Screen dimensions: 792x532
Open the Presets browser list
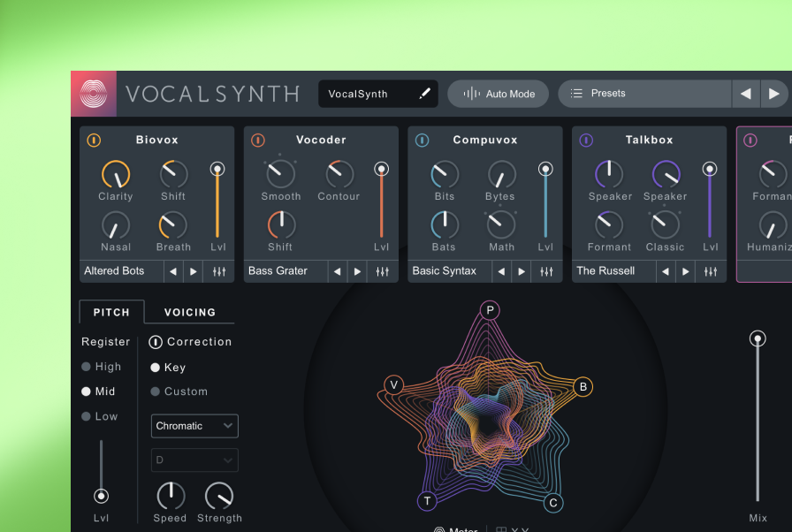click(645, 94)
